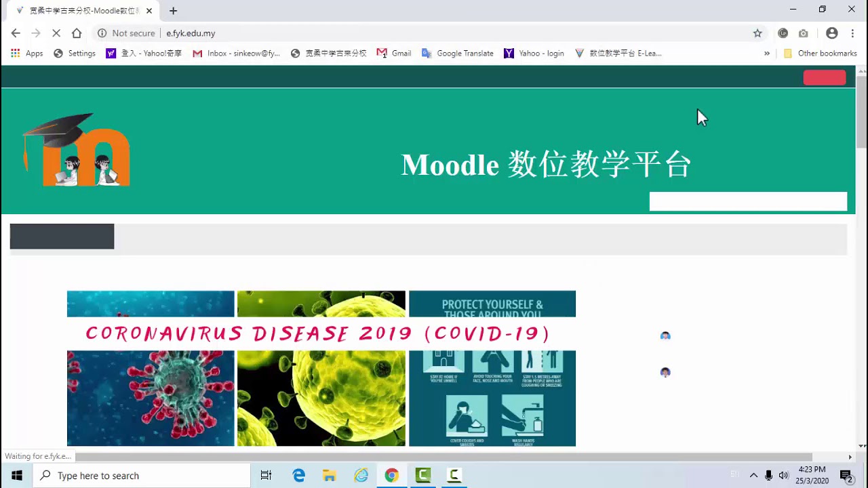
Task: Close the Moodle browser tab
Action: coord(149,11)
